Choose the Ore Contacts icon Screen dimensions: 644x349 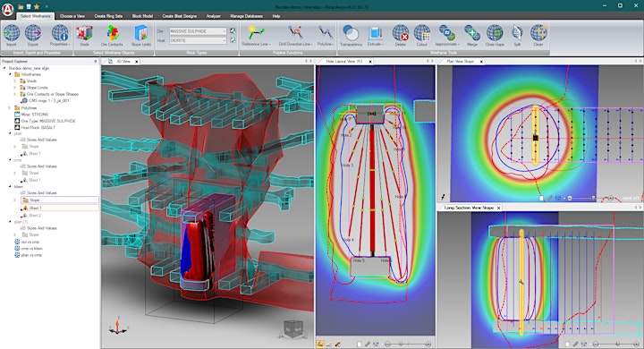pos(112,35)
